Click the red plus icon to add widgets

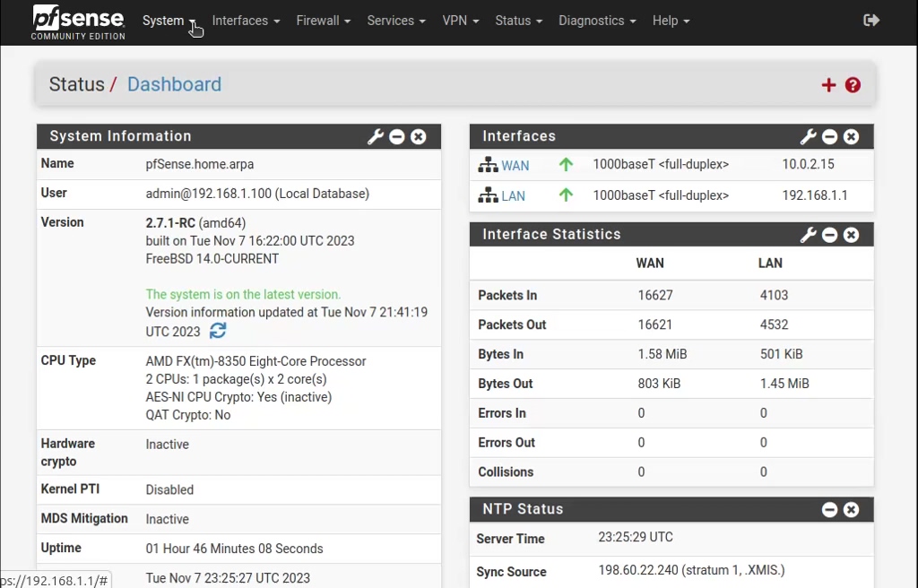coord(828,84)
